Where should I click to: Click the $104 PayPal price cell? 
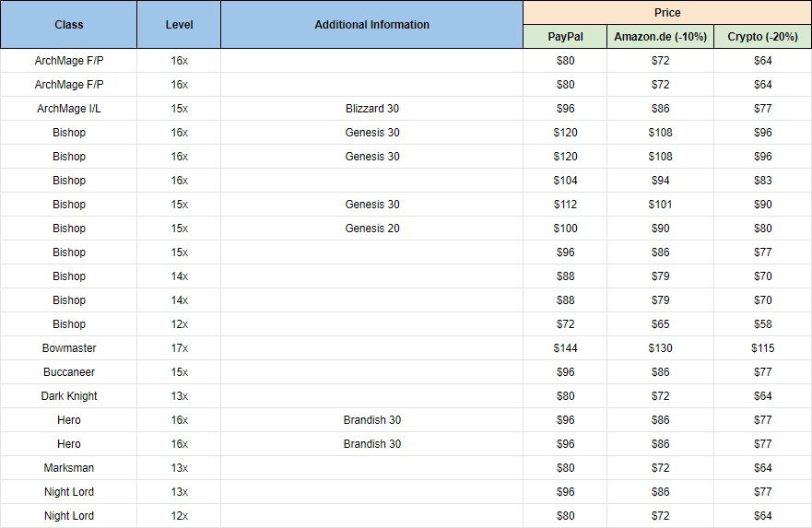(x=565, y=181)
